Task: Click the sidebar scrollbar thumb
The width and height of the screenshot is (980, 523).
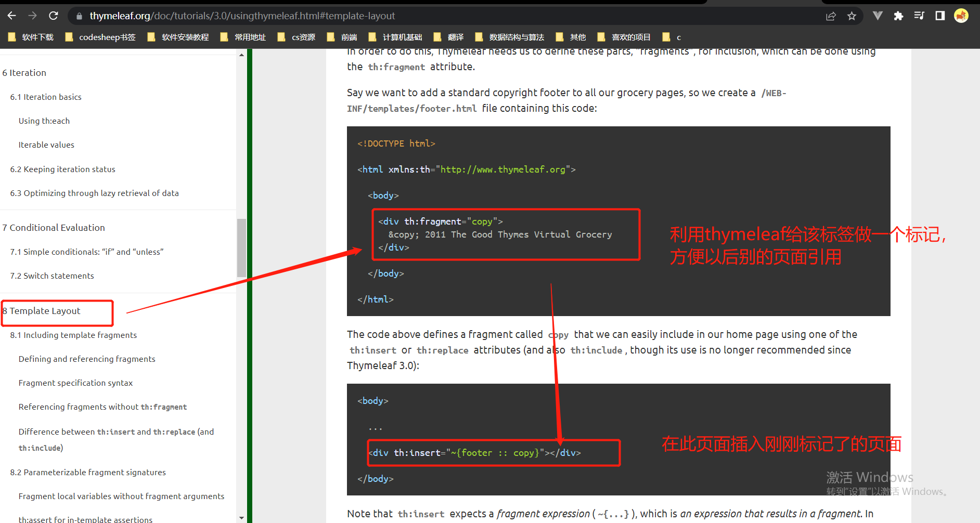Action: coord(241,248)
